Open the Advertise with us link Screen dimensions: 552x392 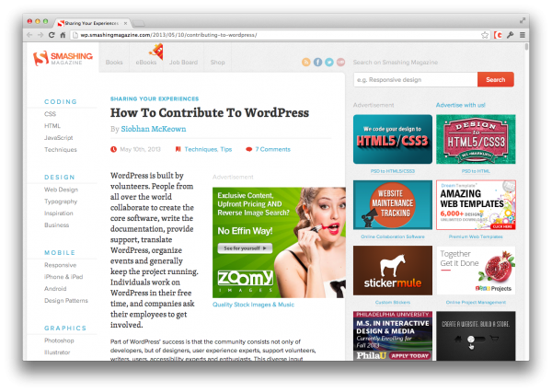[x=461, y=105]
